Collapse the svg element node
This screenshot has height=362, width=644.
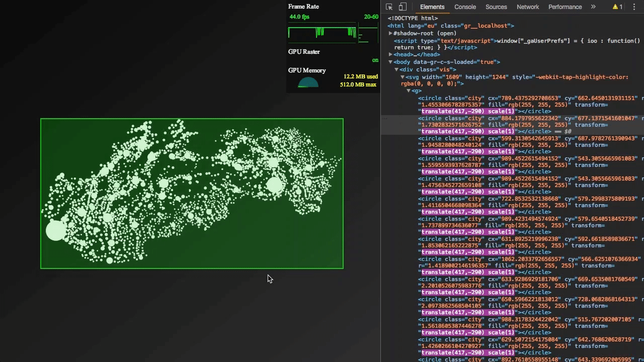point(403,77)
